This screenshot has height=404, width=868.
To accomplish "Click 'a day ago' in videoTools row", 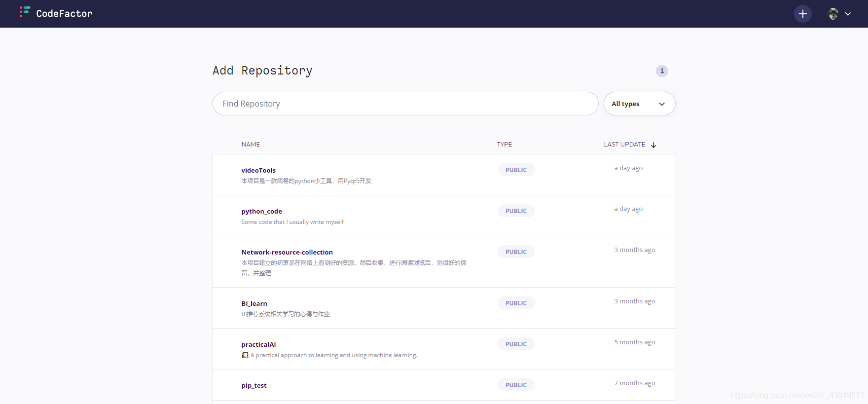I will pyautogui.click(x=628, y=168).
